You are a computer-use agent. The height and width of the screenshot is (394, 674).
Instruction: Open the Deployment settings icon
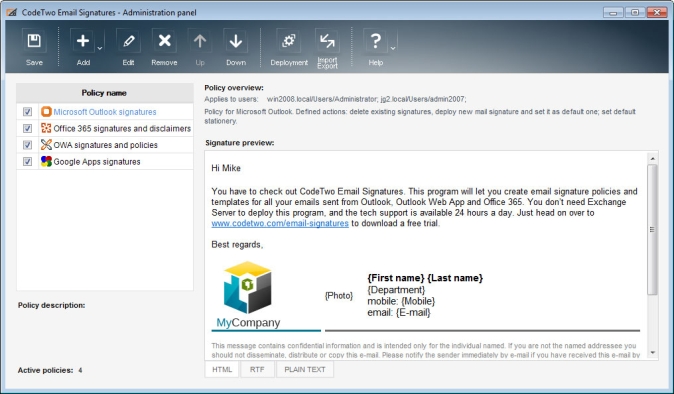pyautogui.click(x=288, y=41)
